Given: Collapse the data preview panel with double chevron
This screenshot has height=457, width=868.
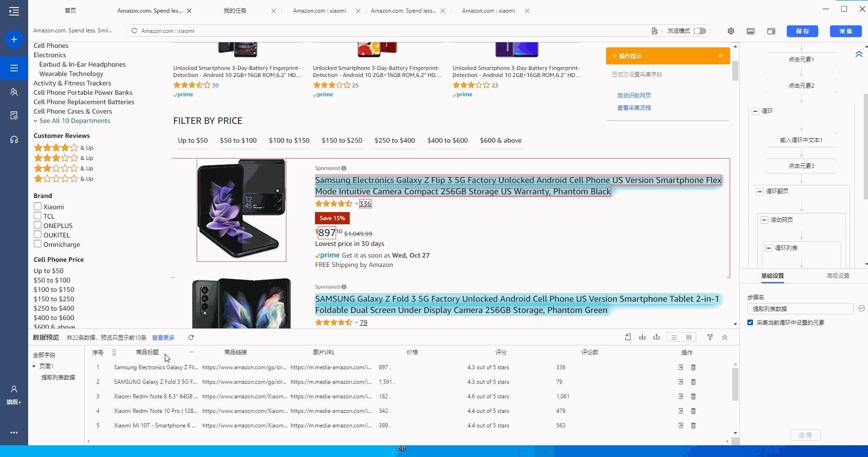Looking at the screenshot, I should (725, 337).
